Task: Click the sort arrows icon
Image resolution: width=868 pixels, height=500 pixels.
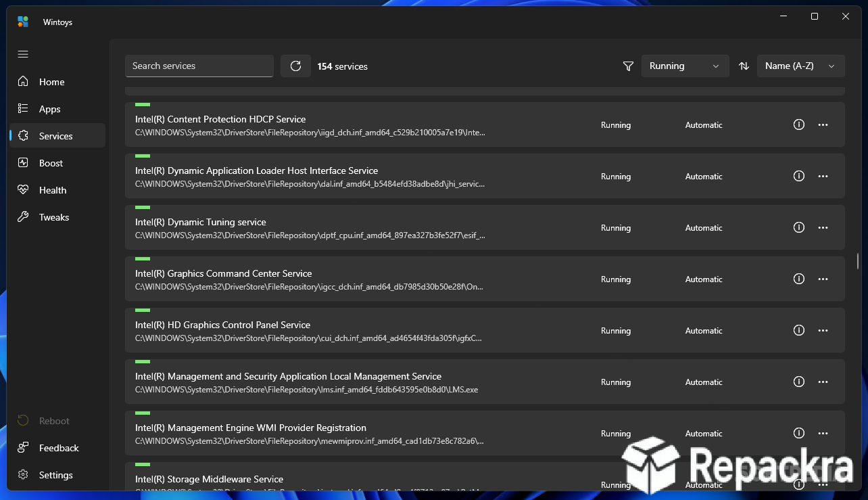Action: click(744, 66)
